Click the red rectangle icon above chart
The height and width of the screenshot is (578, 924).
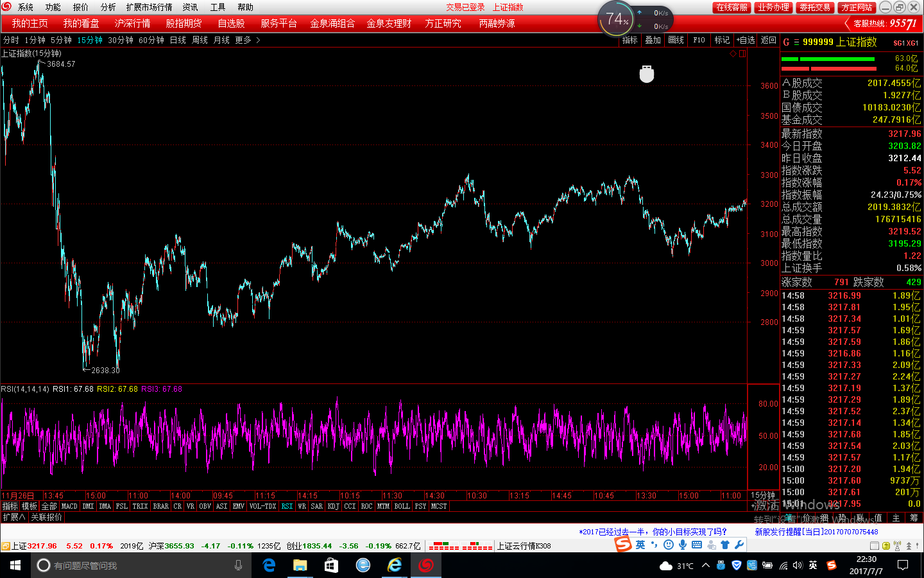tap(742, 54)
